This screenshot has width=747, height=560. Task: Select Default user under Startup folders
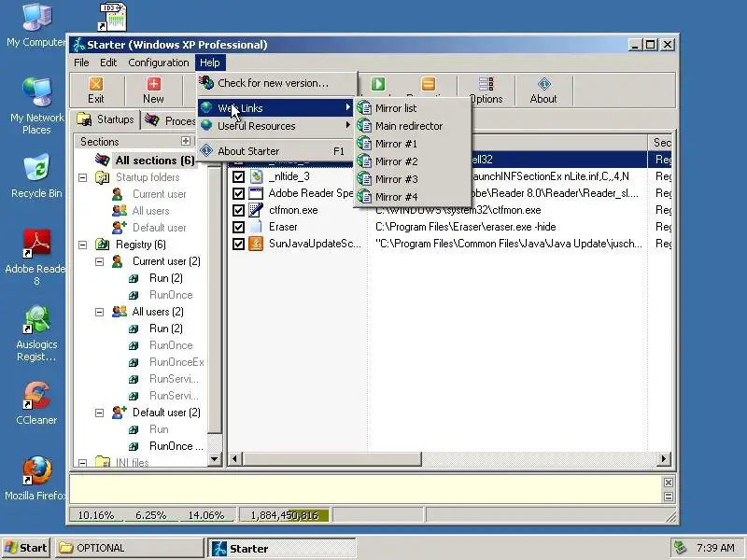(159, 228)
